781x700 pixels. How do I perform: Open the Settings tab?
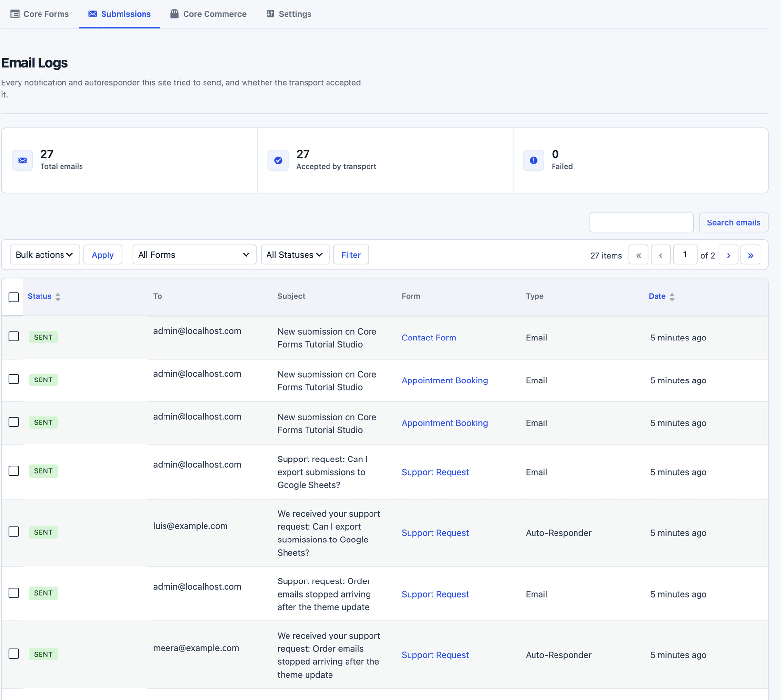pos(289,14)
